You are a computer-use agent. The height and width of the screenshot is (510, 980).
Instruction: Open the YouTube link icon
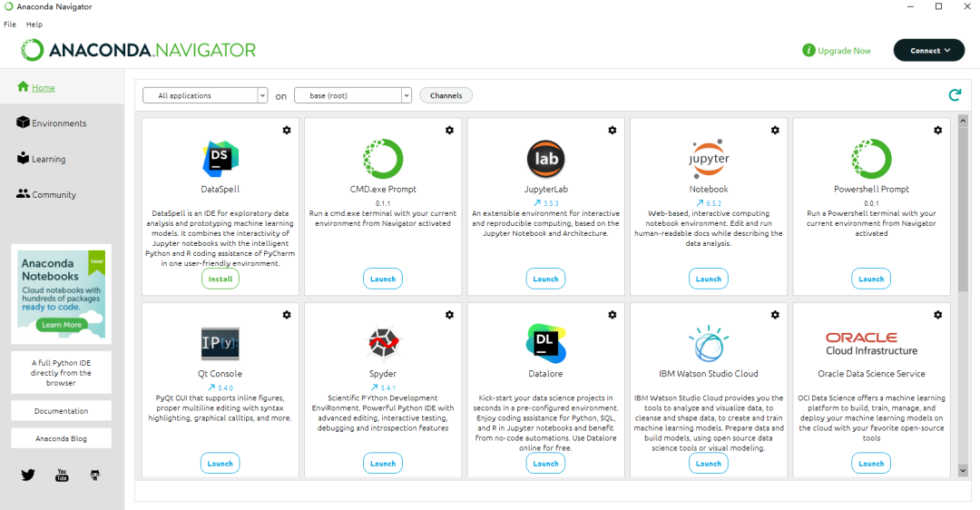click(x=62, y=475)
